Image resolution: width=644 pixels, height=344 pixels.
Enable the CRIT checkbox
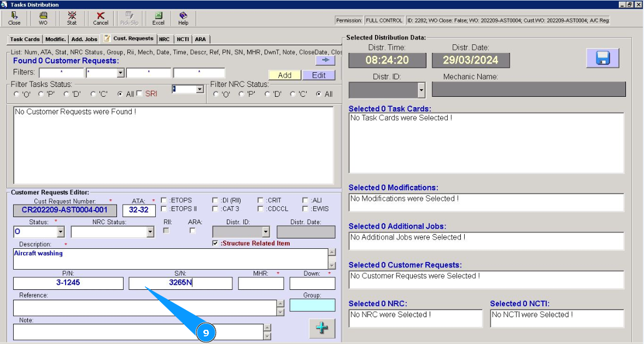coord(260,200)
